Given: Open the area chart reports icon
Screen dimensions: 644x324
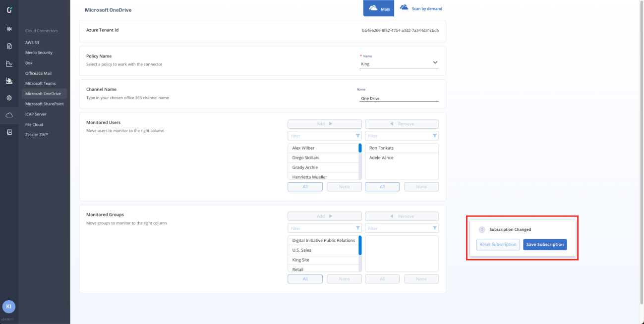Looking at the screenshot, I should (x=9, y=80).
